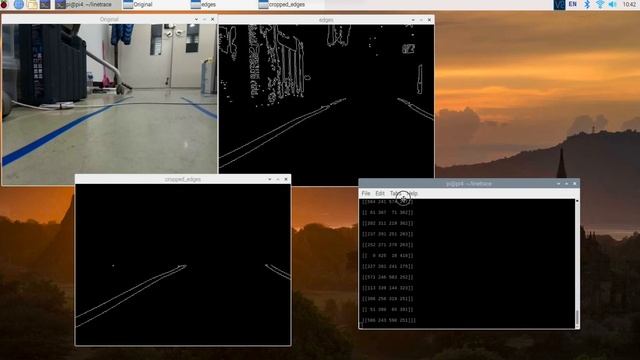Close the cropped_edges window
The image size is (640, 360).
(286, 179)
